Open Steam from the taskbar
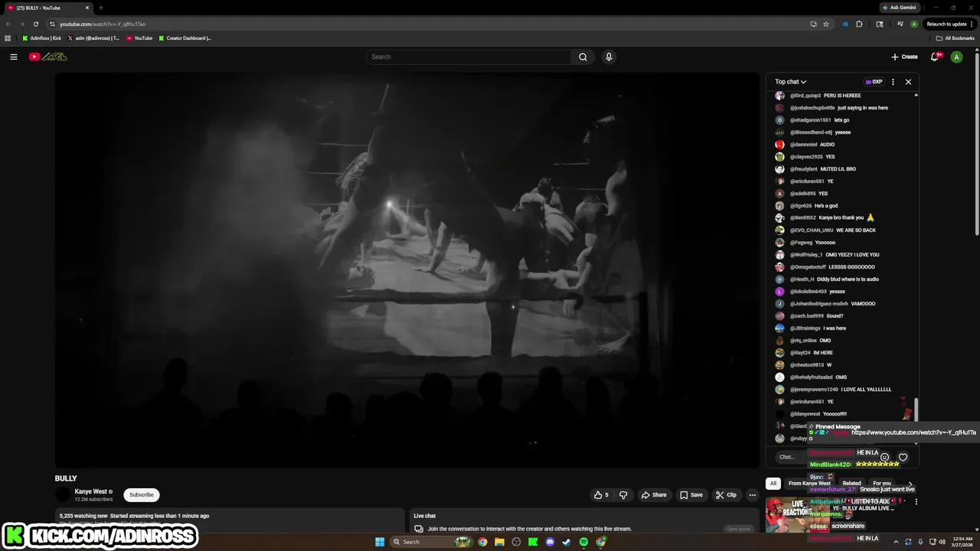 point(567,542)
